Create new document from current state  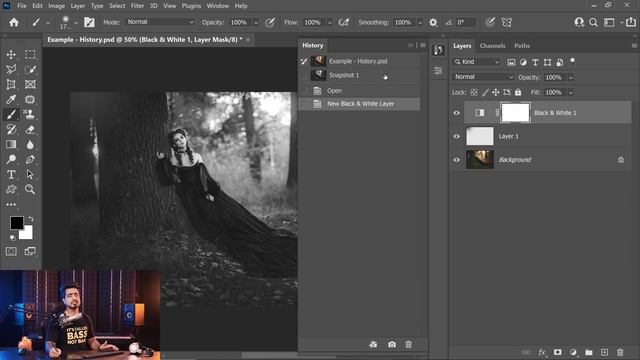tap(373, 344)
